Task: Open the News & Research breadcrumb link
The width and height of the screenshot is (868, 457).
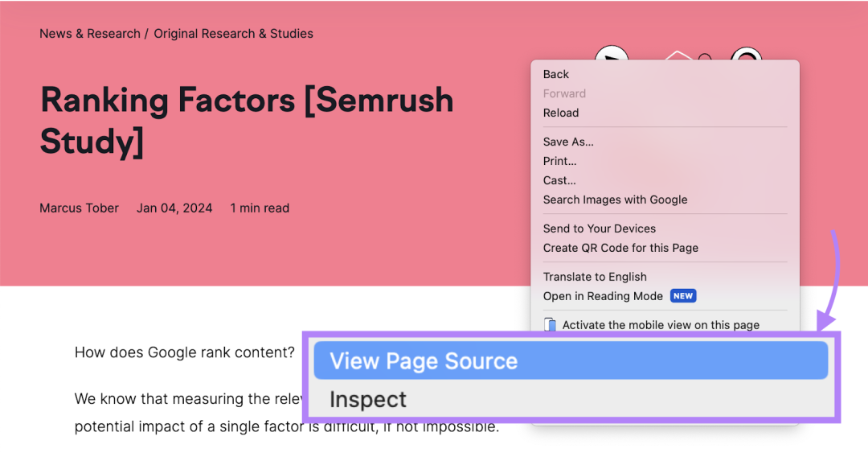Action: (90, 34)
